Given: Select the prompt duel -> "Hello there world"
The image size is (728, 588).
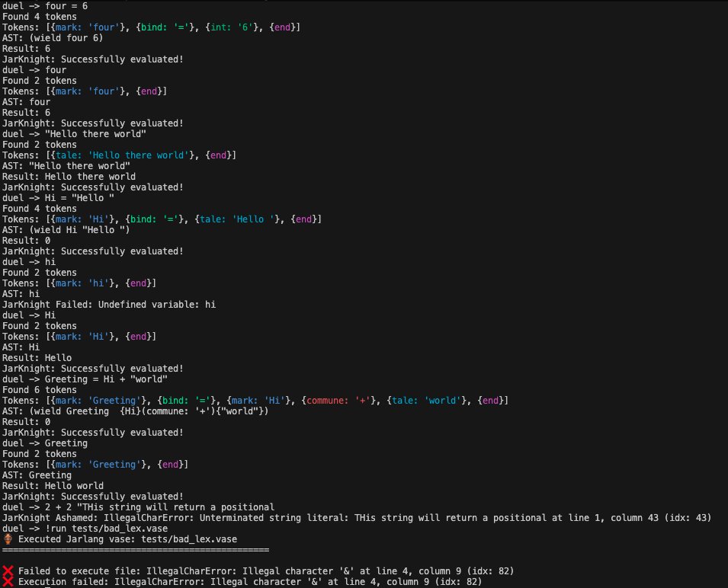Looking at the screenshot, I should (x=74, y=134).
